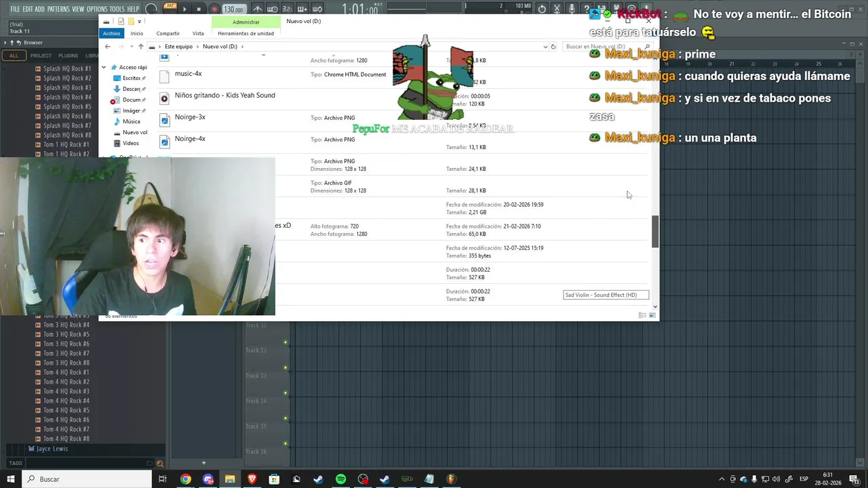Open Escritorio in navigation pane

point(130,78)
